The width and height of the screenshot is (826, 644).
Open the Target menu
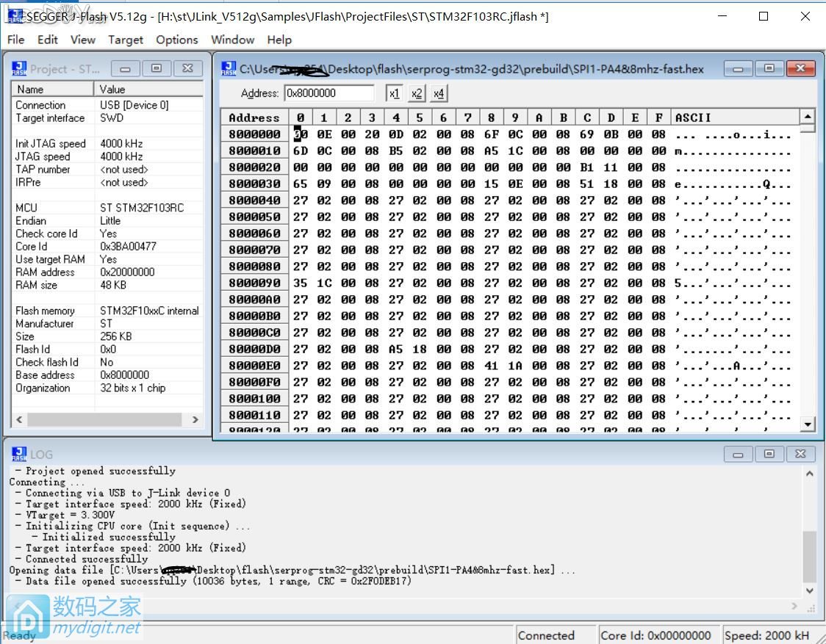pyautogui.click(x=126, y=40)
